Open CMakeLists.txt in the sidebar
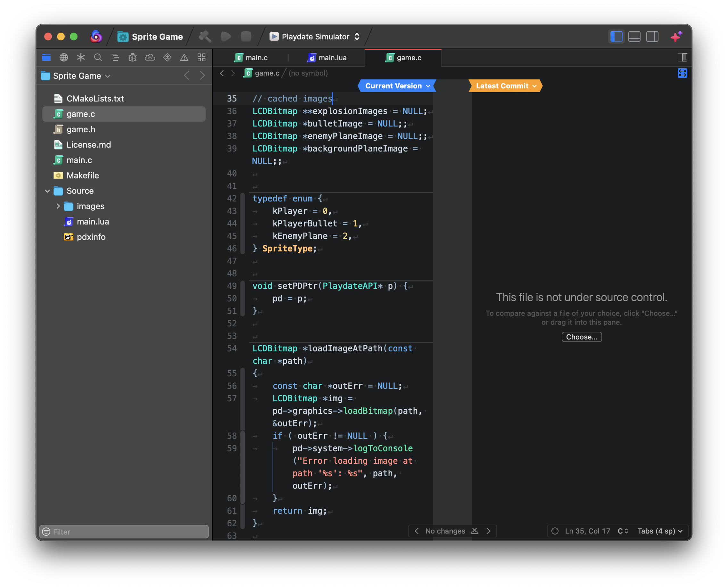Image resolution: width=728 pixels, height=588 pixels. (x=124, y=99)
